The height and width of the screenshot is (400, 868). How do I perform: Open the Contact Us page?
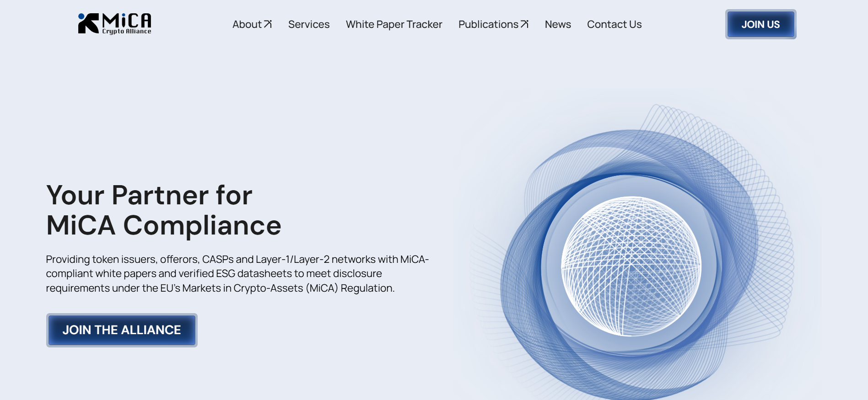(614, 24)
